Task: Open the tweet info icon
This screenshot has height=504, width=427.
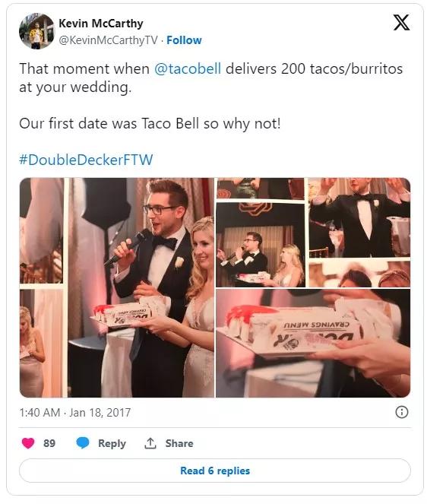Action: [402, 412]
